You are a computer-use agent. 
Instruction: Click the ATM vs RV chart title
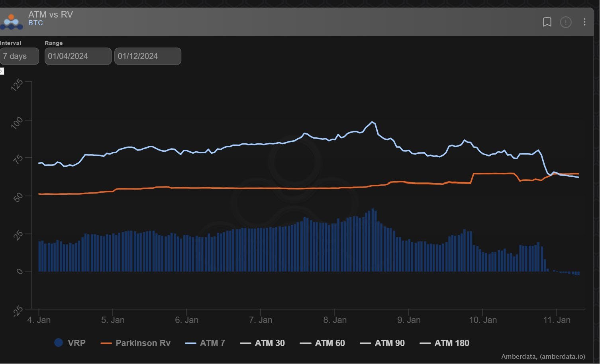(50, 14)
